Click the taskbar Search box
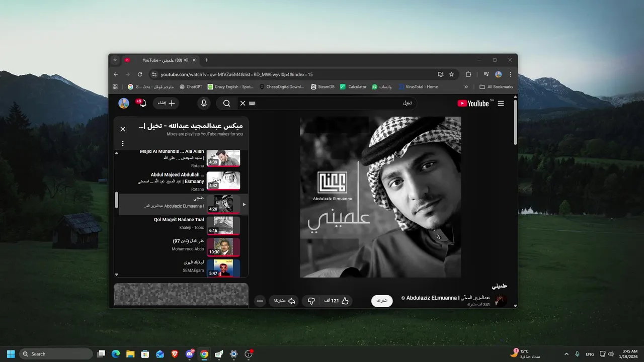644x362 pixels. click(56, 354)
